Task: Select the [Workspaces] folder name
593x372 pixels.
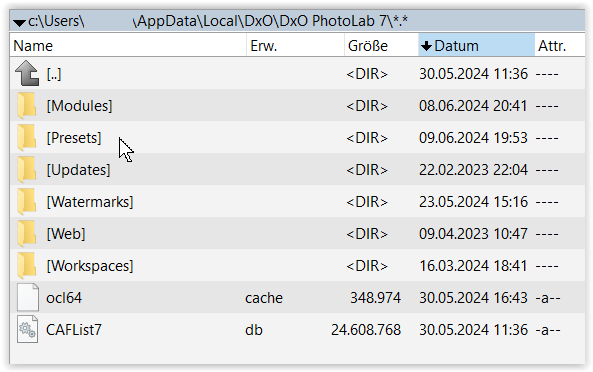Action: [90, 266]
